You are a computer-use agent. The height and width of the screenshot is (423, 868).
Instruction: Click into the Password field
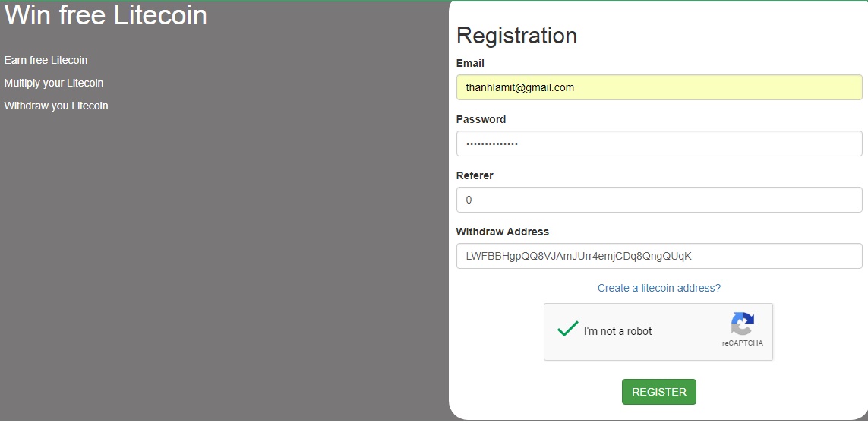click(x=658, y=144)
